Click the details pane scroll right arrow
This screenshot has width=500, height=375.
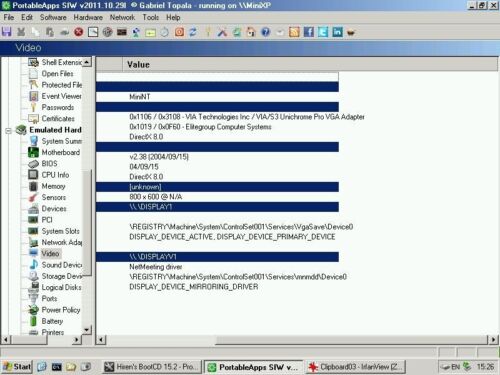click(493, 340)
